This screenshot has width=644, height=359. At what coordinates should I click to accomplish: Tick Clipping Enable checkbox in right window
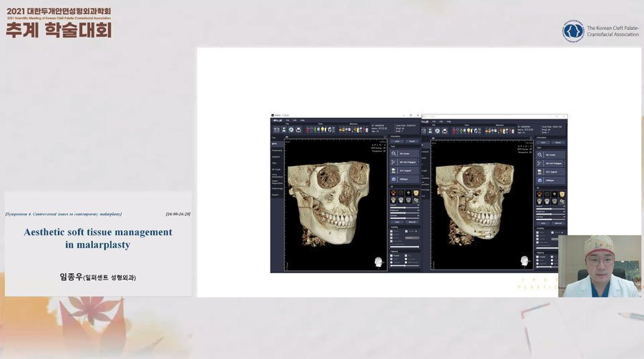tap(537, 257)
